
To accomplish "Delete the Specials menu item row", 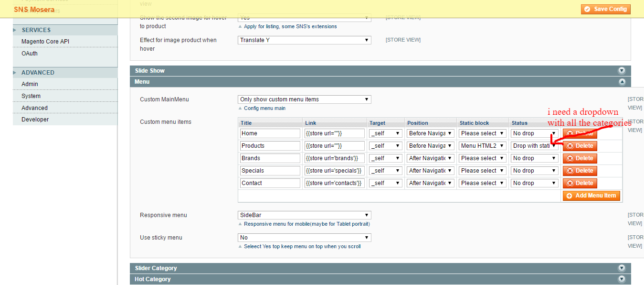I will (580, 171).
